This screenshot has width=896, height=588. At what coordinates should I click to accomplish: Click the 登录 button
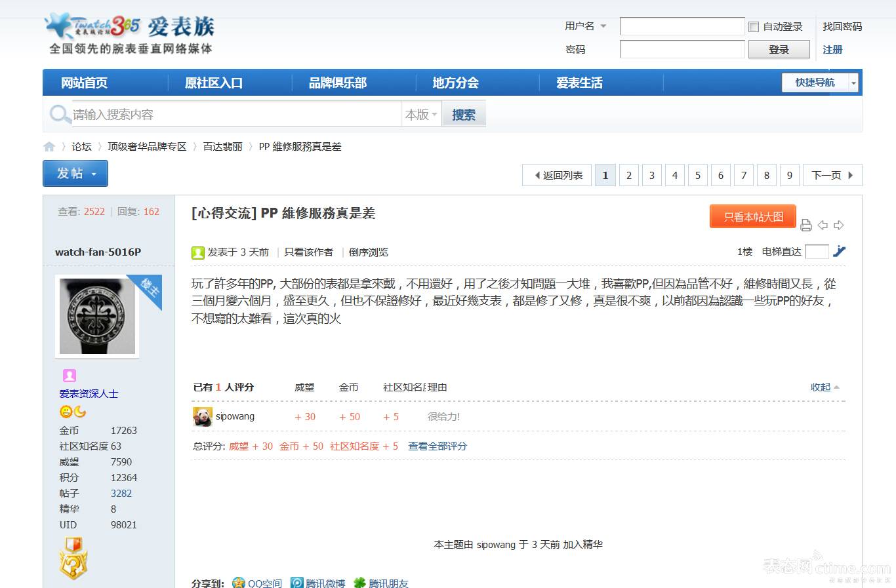tap(779, 49)
